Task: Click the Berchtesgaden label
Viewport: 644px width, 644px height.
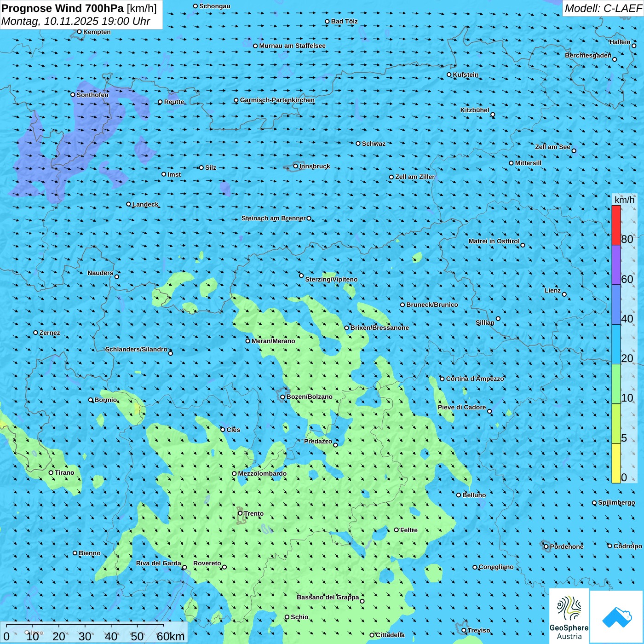Action: click(x=588, y=55)
